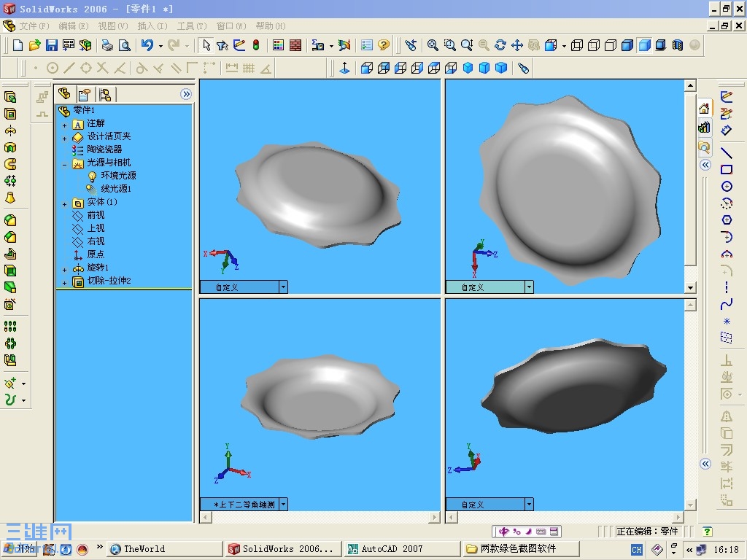This screenshot has height=560, width=747.
Task: Toggle the Section View icon
Action: click(678, 45)
